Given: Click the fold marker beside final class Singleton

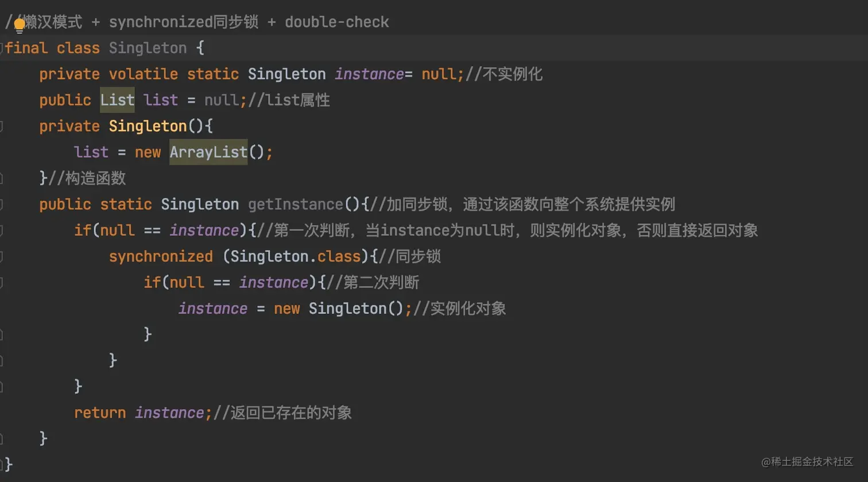Looking at the screenshot, I should [3, 48].
